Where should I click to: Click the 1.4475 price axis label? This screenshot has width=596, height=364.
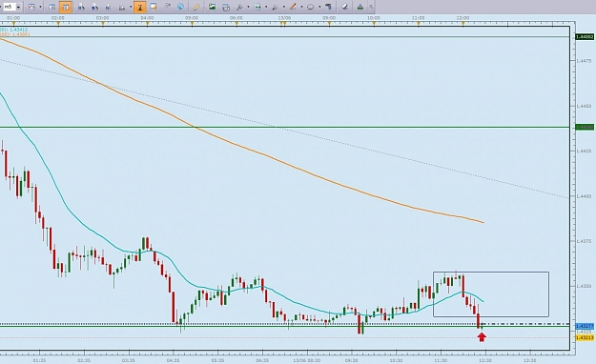pyautogui.click(x=584, y=61)
